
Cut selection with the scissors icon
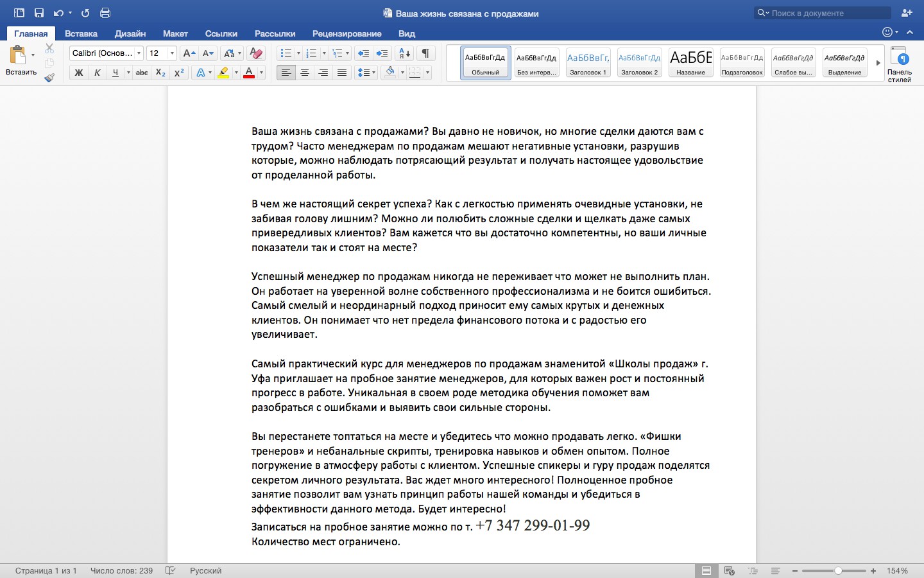49,49
